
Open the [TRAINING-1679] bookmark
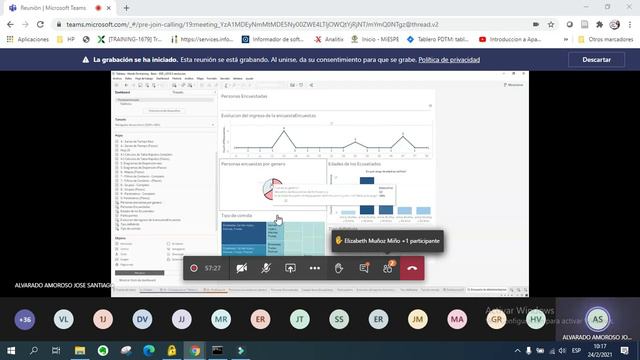(130, 39)
